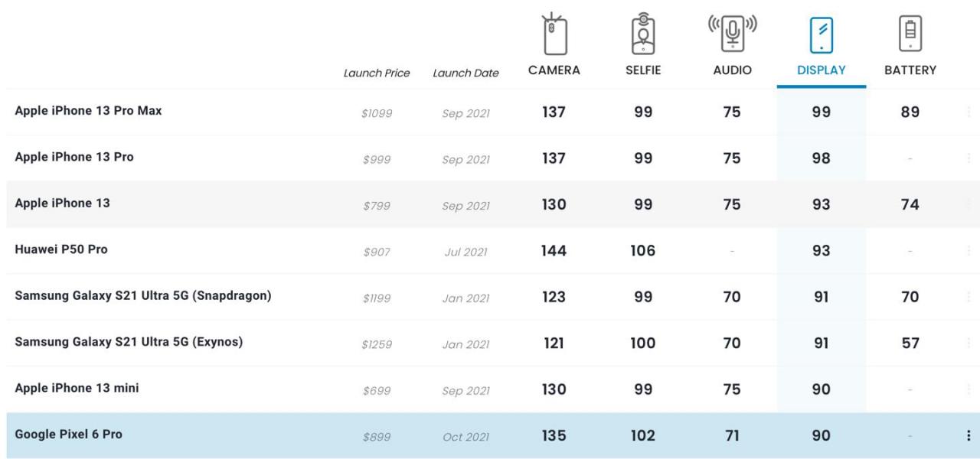The image size is (980, 459).
Task: Open three-dot menu for Google Pixel 6 Pro
Action: 969,435
